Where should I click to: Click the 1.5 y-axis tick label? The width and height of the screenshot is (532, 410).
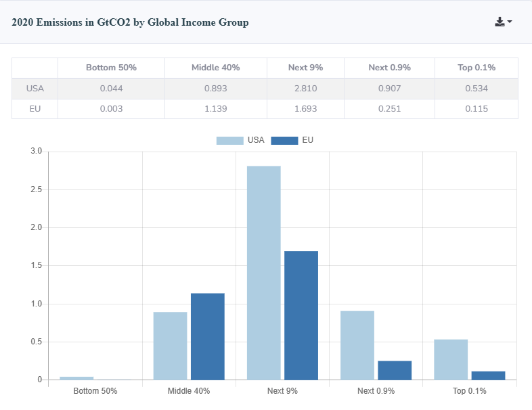point(37,265)
